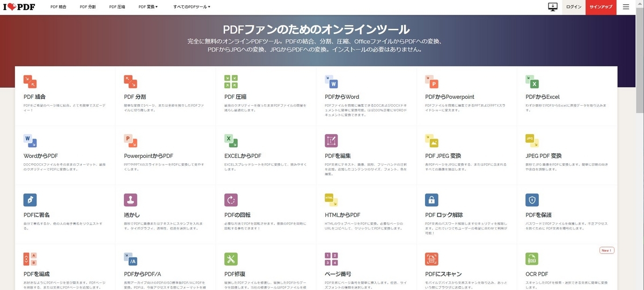The width and height of the screenshot is (644, 290).
Task: Select the PDFからWord icon
Action: 331,81
